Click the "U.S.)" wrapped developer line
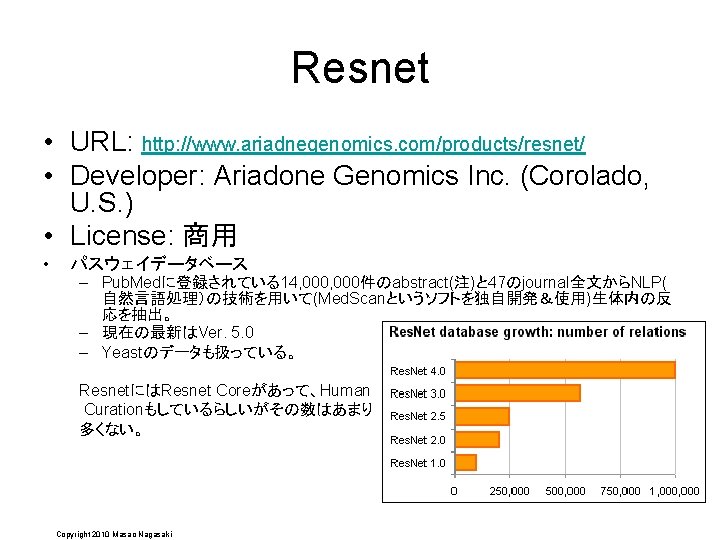 pyautogui.click(x=101, y=202)
